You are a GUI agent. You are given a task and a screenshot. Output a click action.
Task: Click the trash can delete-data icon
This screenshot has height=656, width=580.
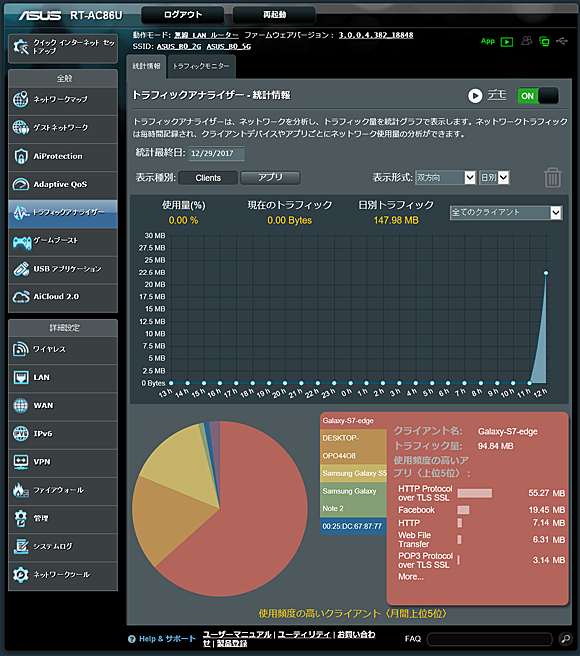coord(553,178)
